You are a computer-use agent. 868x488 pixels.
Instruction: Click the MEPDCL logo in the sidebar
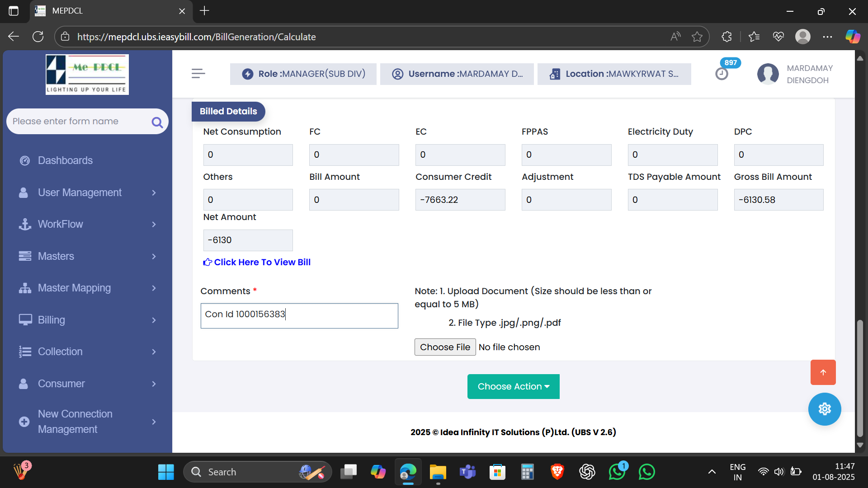point(87,75)
